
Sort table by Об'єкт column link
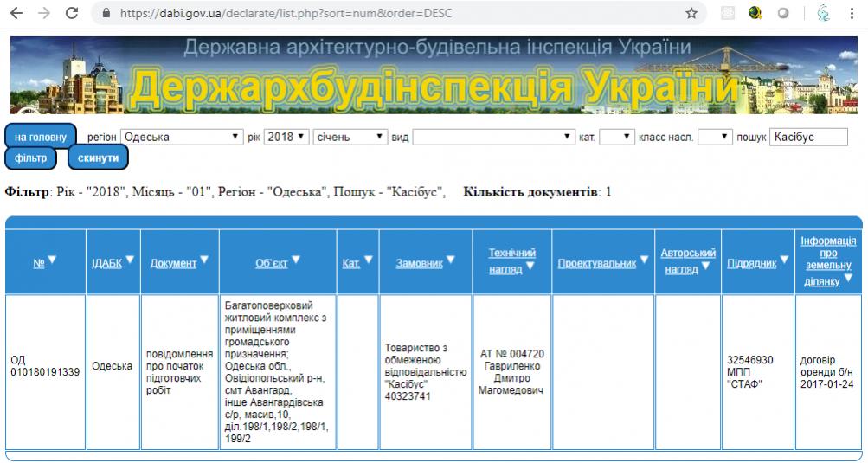click(271, 263)
